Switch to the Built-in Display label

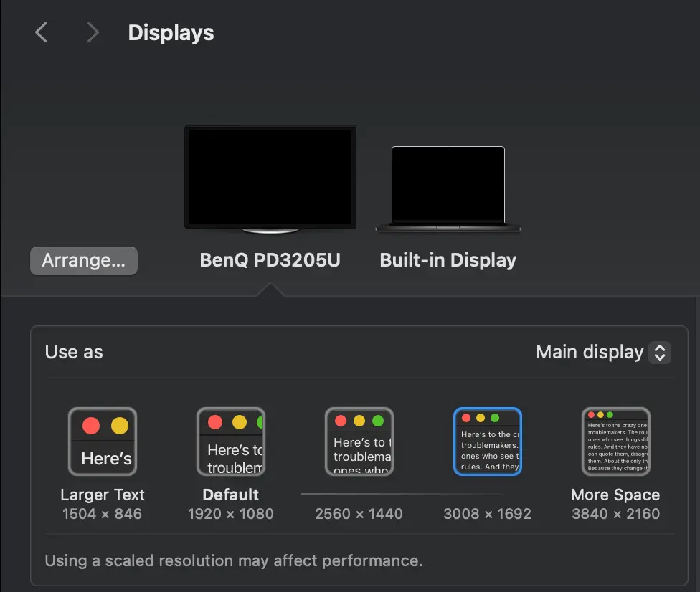(x=448, y=260)
